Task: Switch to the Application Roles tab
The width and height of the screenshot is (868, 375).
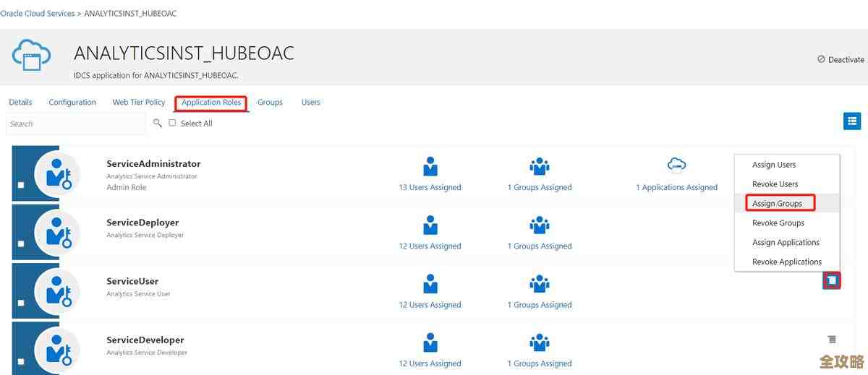Action: click(211, 103)
